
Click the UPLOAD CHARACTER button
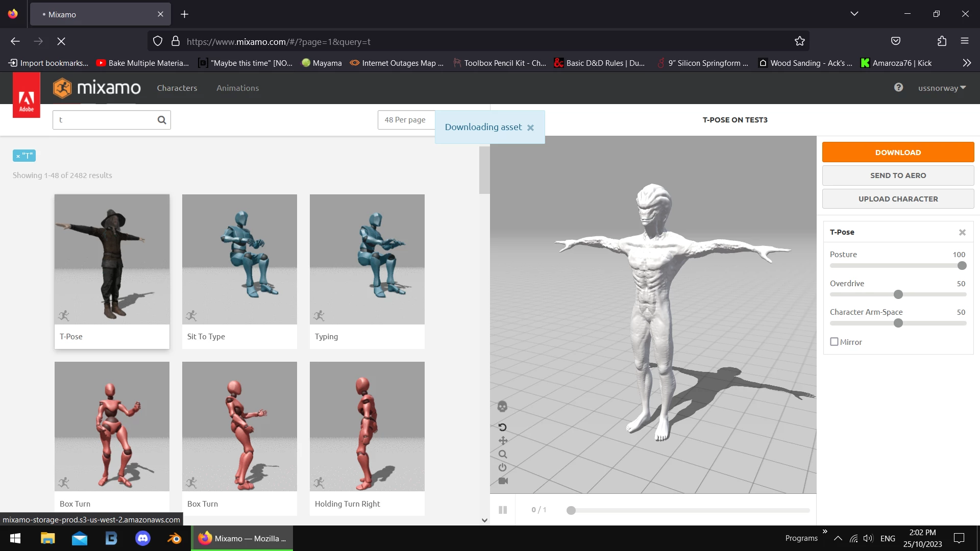coord(898,199)
